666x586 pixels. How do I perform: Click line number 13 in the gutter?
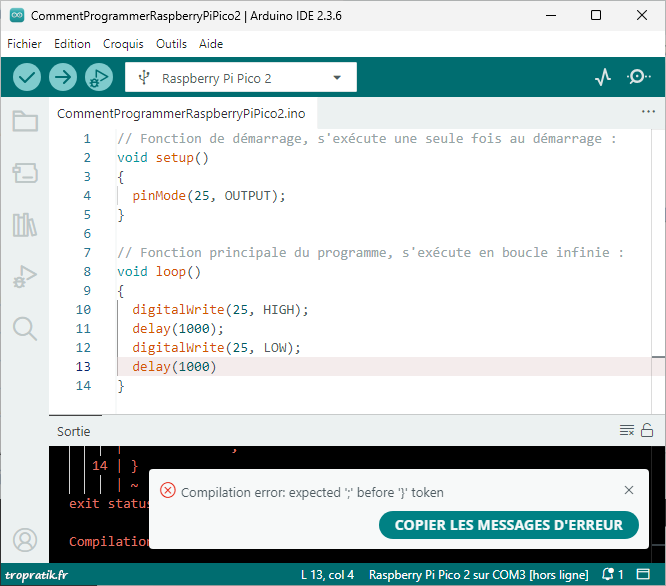(83, 366)
